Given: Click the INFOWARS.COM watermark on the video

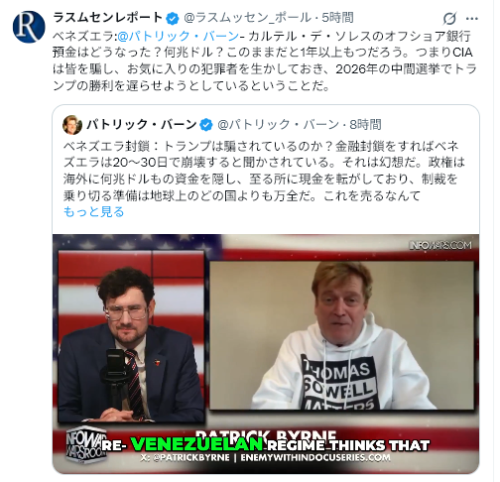Looking at the screenshot, I should tap(440, 246).
